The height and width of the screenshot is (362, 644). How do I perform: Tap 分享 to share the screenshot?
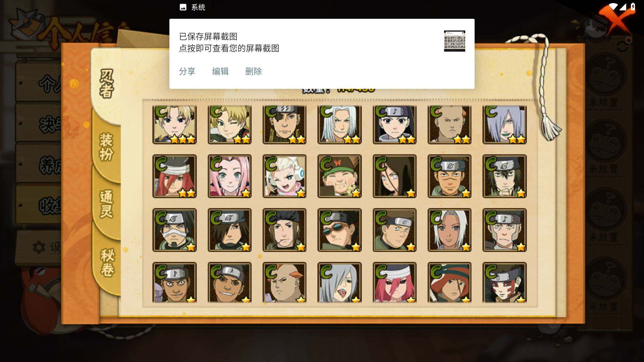pyautogui.click(x=187, y=71)
